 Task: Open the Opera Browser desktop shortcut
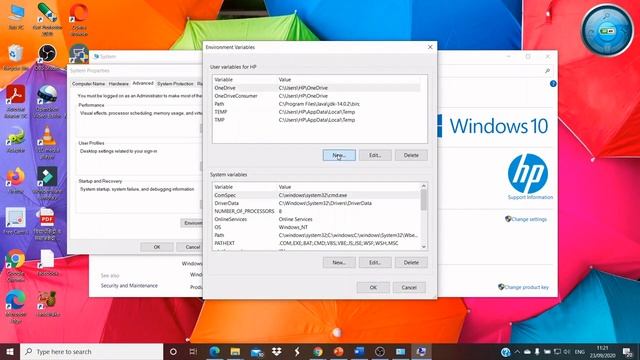click(x=79, y=18)
